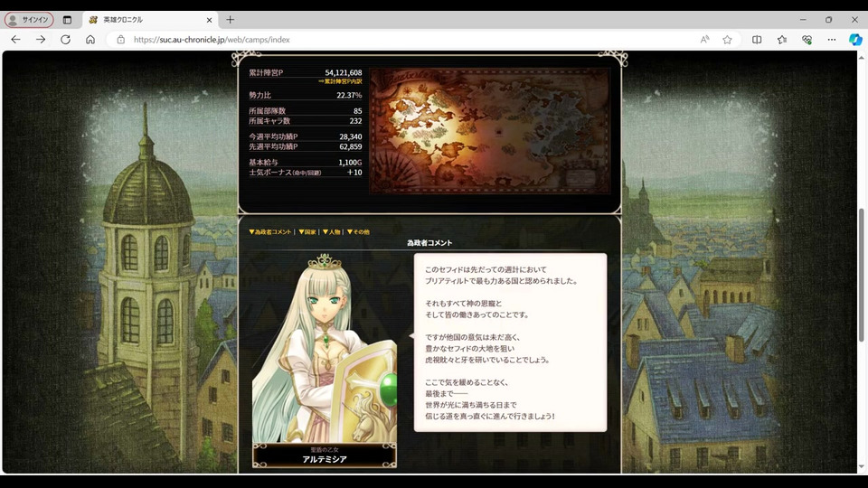Viewport: 868px width, 488px height.
Task: Open the tab actions menu
Action: point(67,20)
